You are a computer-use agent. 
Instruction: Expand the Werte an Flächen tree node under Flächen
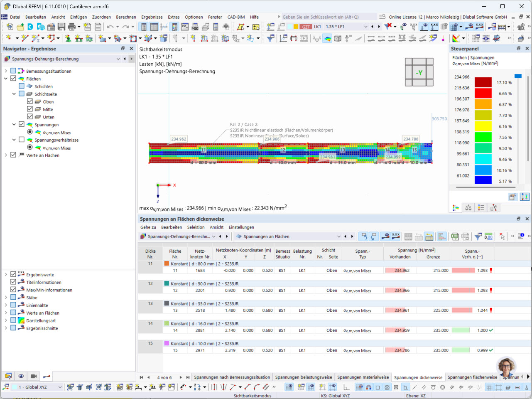6,155
